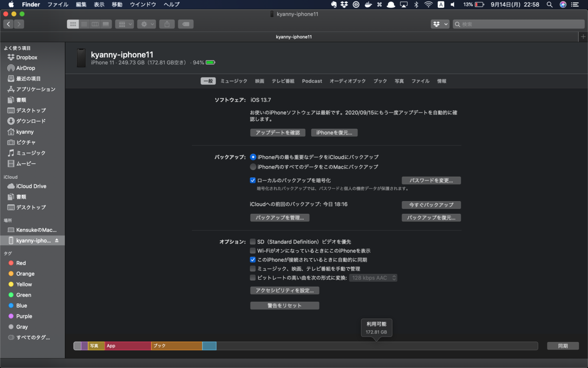Toggle ローカルのバックアップを暗号化 checkbox
The height and width of the screenshot is (368, 588).
tap(253, 180)
